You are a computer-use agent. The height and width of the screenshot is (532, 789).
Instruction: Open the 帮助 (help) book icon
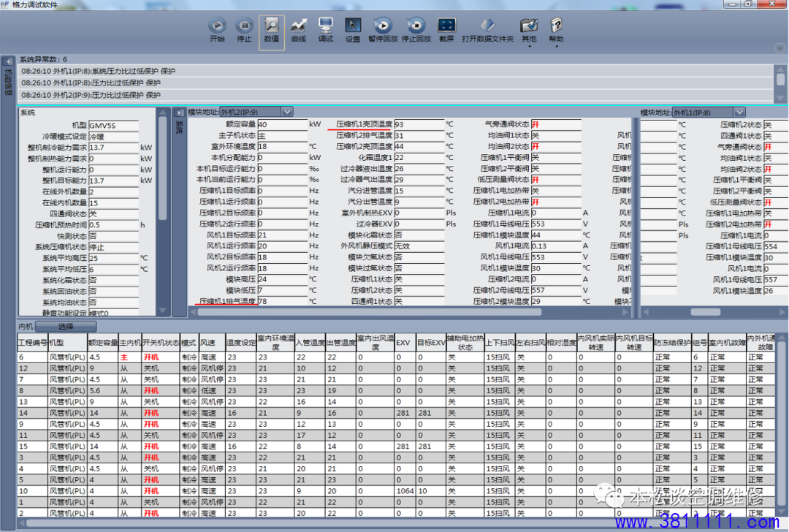pos(556,26)
